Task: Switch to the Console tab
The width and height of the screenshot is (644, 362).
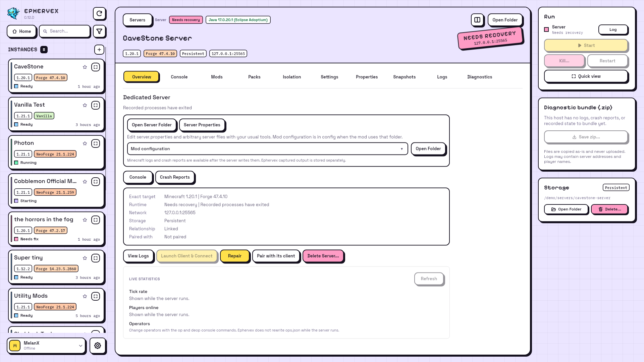Action: [x=179, y=77]
